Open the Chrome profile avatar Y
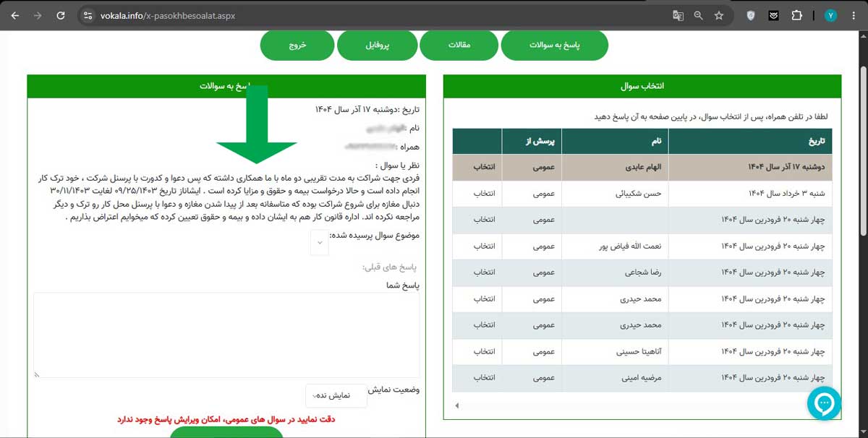The width and height of the screenshot is (868, 438). [831, 15]
